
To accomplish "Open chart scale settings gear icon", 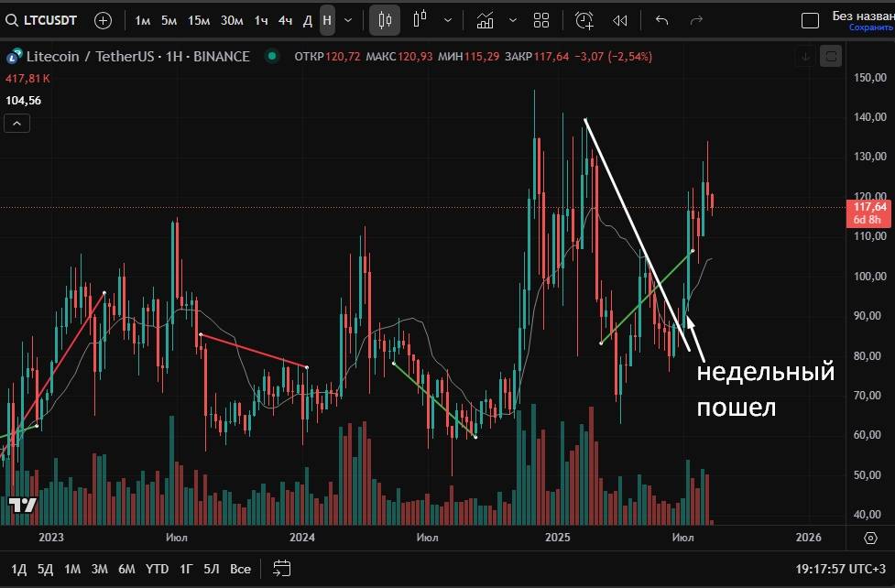I will [x=870, y=538].
